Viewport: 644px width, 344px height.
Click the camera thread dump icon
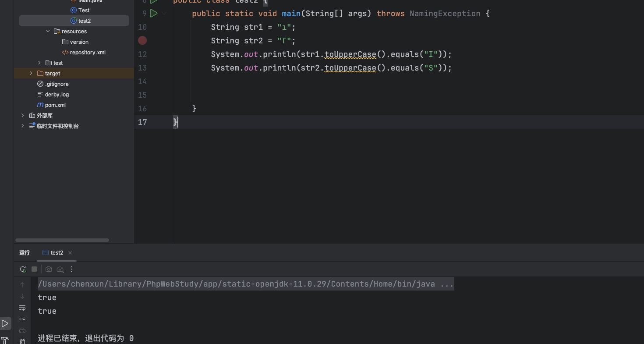[49, 269]
